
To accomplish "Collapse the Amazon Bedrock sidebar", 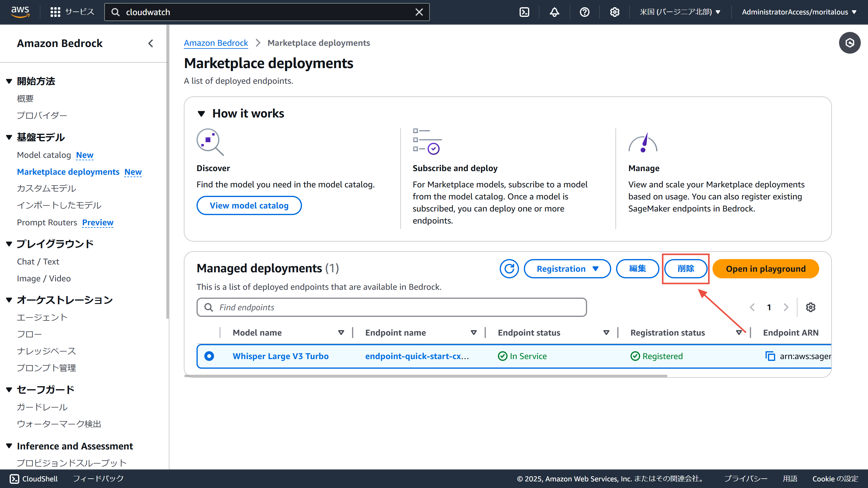I will click(151, 43).
